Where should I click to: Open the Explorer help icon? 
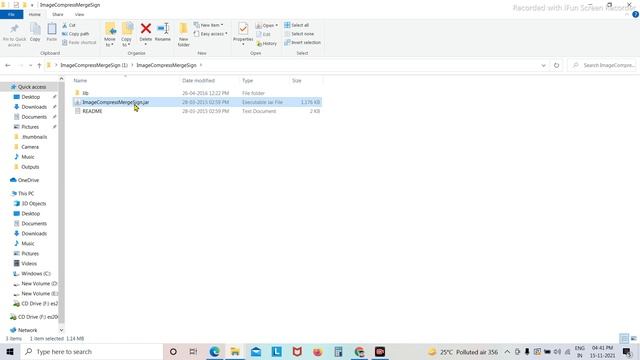(x=635, y=15)
